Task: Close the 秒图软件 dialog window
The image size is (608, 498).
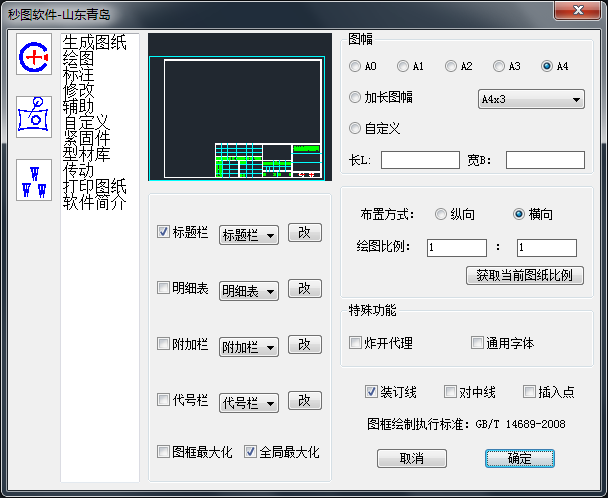Action: [578, 10]
